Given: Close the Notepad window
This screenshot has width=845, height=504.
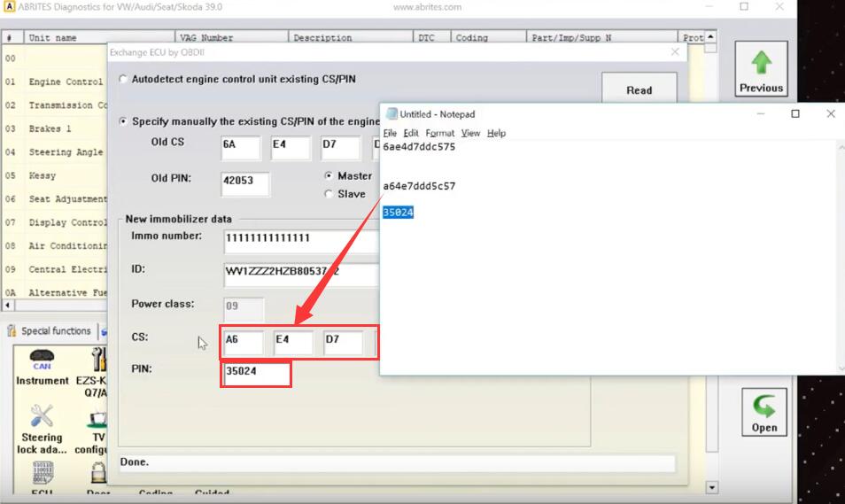Looking at the screenshot, I should point(831,113).
